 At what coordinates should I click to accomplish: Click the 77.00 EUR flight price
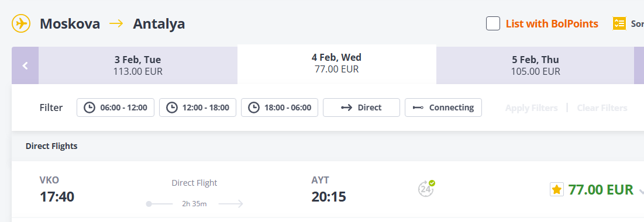click(601, 190)
